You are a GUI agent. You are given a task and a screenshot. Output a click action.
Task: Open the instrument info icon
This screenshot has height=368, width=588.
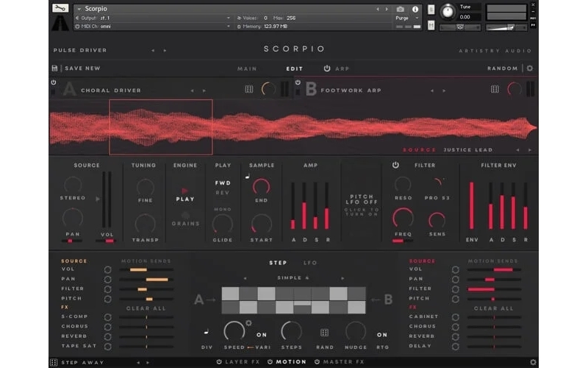(415, 9)
